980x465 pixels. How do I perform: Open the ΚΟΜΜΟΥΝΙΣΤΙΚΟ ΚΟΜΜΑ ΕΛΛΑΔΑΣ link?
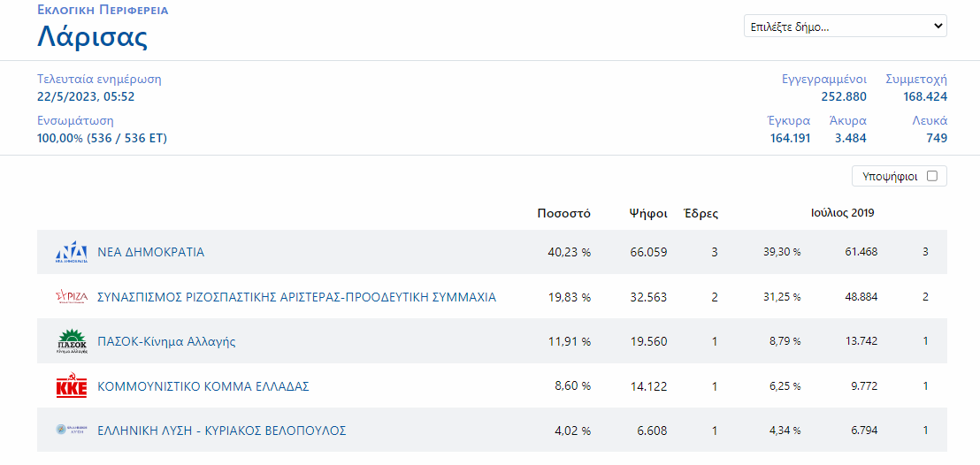click(x=203, y=386)
